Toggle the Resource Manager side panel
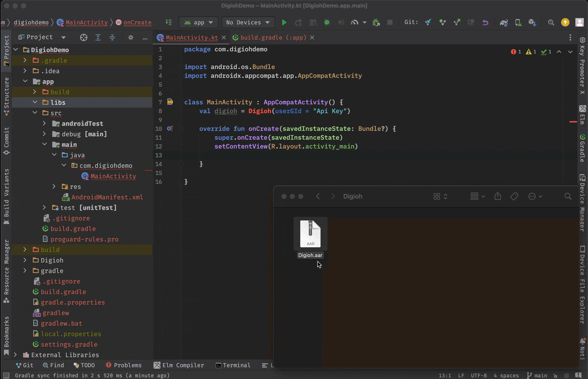The width and height of the screenshot is (588, 379). click(x=6, y=271)
